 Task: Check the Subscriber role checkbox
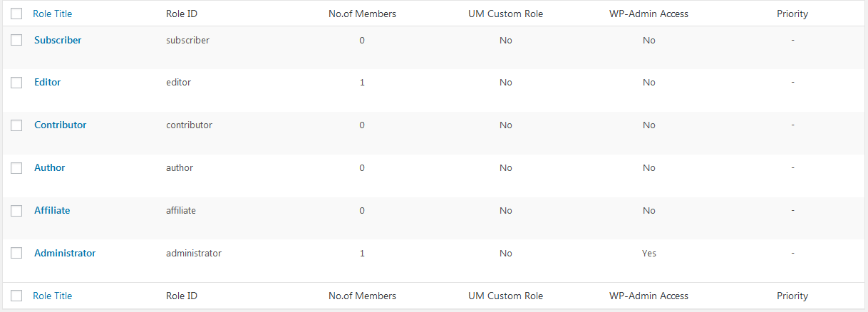[x=16, y=41]
